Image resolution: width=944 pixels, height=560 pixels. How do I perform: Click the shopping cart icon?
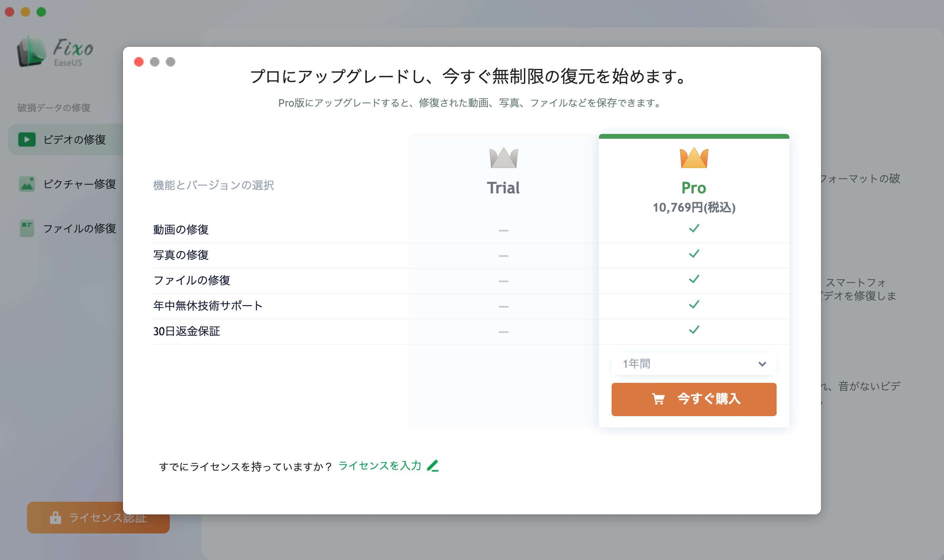tap(658, 399)
